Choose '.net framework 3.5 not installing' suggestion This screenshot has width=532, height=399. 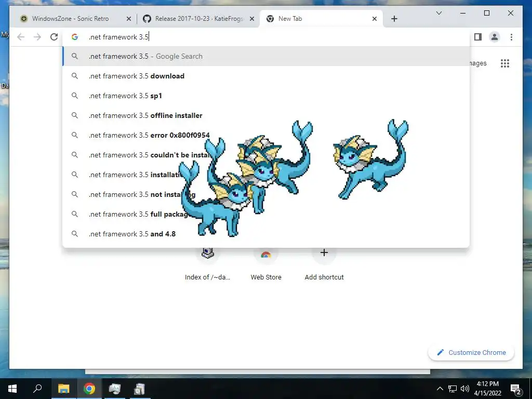[267, 194]
